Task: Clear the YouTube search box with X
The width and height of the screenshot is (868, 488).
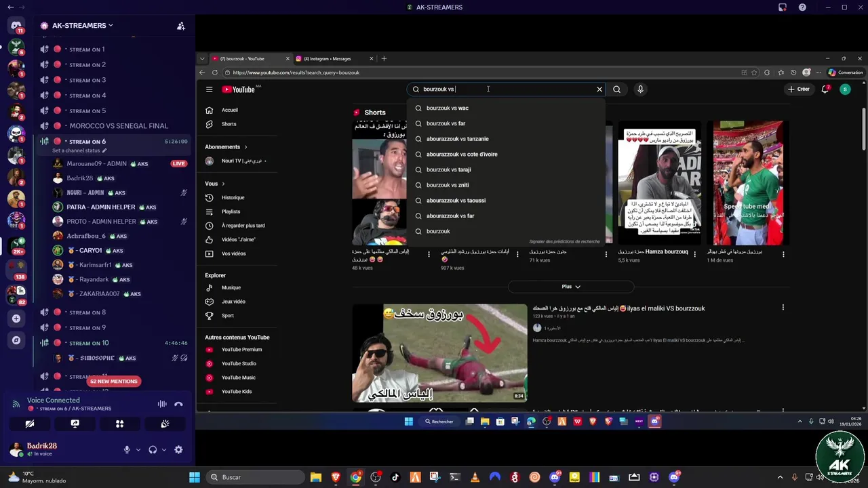Action: [x=599, y=89]
